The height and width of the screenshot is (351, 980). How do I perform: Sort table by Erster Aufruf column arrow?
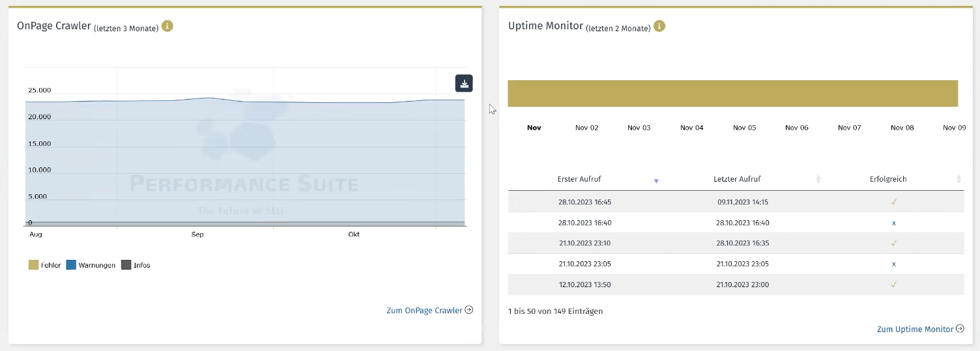pyautogui.click(x=656, y=180)
